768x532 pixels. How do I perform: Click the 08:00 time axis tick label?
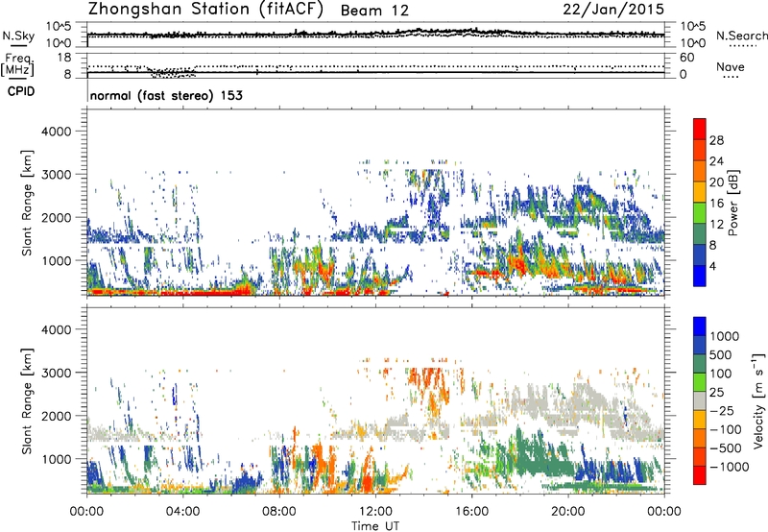point(279,512)
